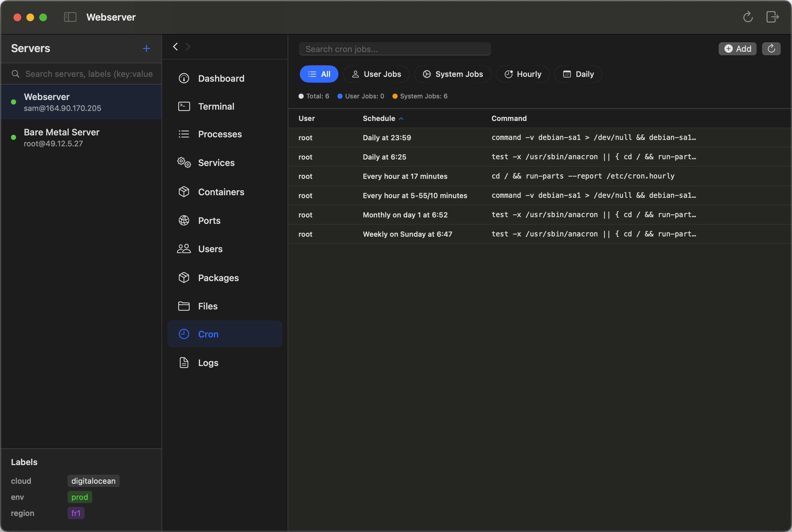This screenshot has height=532, width=792.
Task: Reload cron jobs with refresh button
Action: pos(771,49)
